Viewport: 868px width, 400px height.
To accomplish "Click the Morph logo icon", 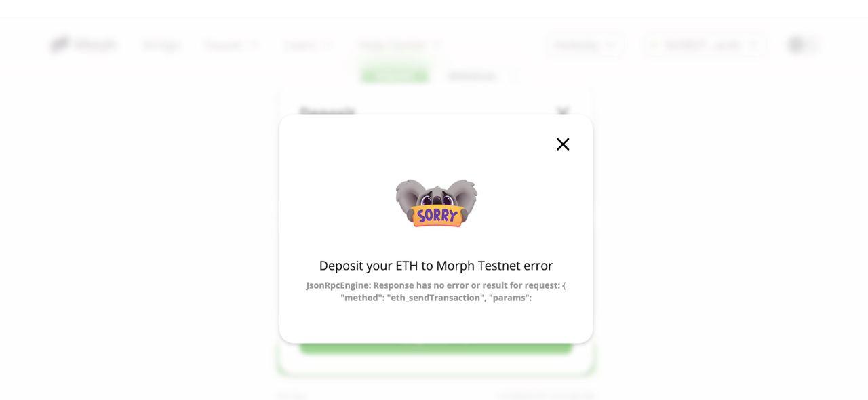I will pos(60,45).
